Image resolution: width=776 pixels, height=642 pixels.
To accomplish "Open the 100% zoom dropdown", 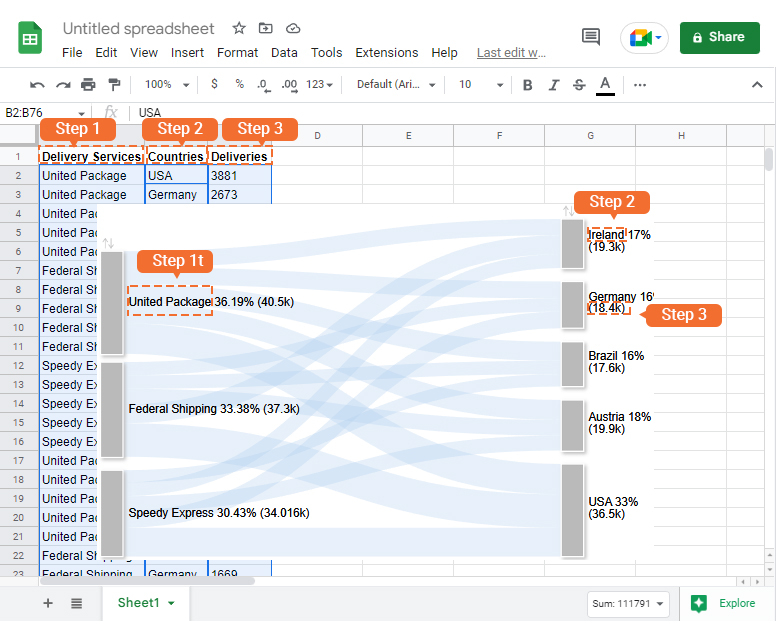I will coord(167,85).
